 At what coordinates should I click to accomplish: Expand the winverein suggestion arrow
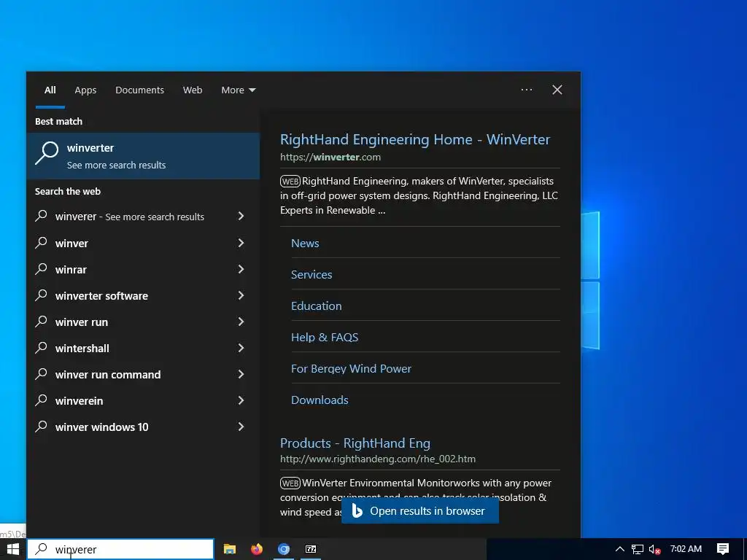241,400
